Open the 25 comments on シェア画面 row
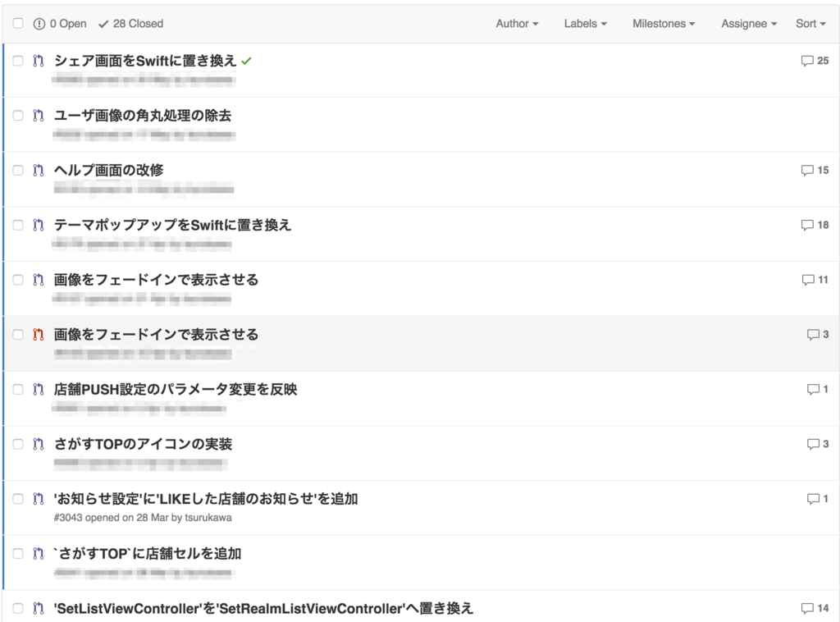Screen dimensions: 840x622 click(815, 61)
